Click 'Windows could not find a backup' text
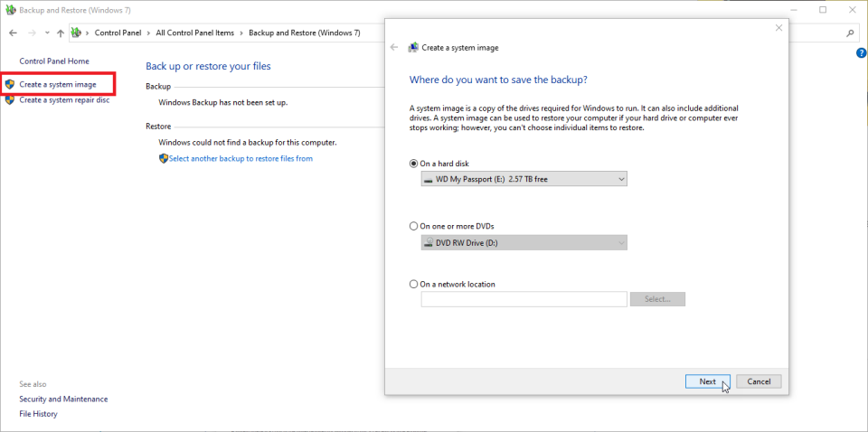The height and width of the screenshot is (432, 868). tap(248, 143)
